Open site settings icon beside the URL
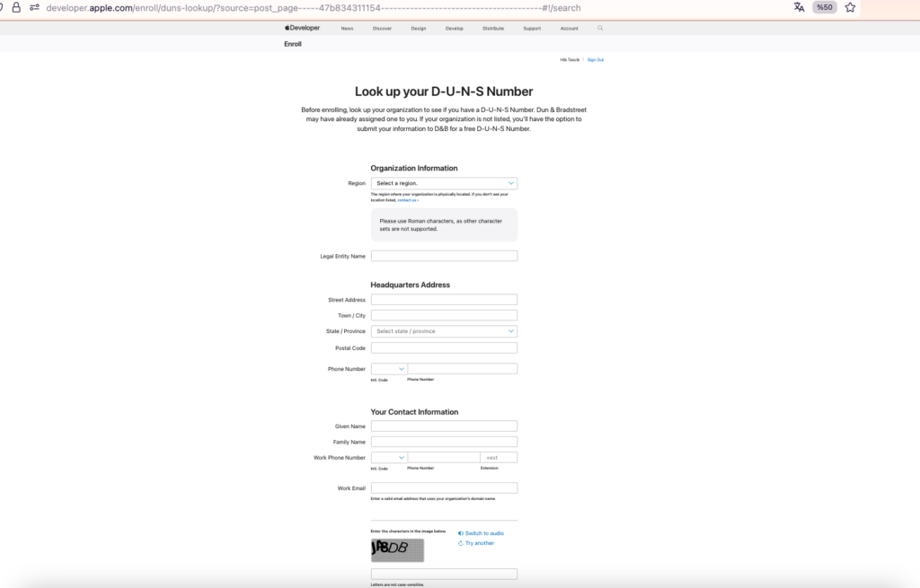The image size is (920, 588). [34, 7]
